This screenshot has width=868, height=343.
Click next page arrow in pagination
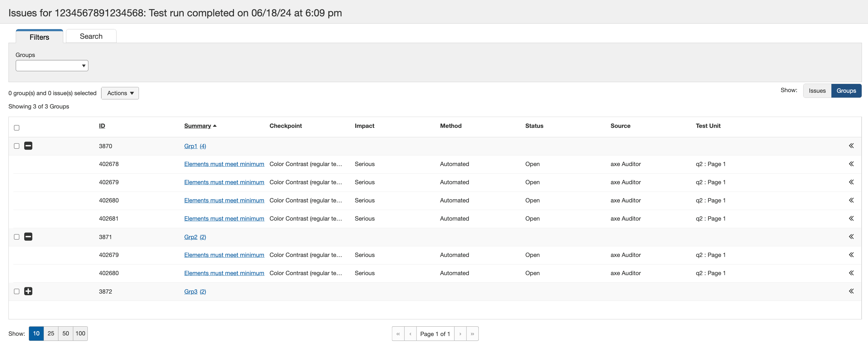(x=460, y=334)
